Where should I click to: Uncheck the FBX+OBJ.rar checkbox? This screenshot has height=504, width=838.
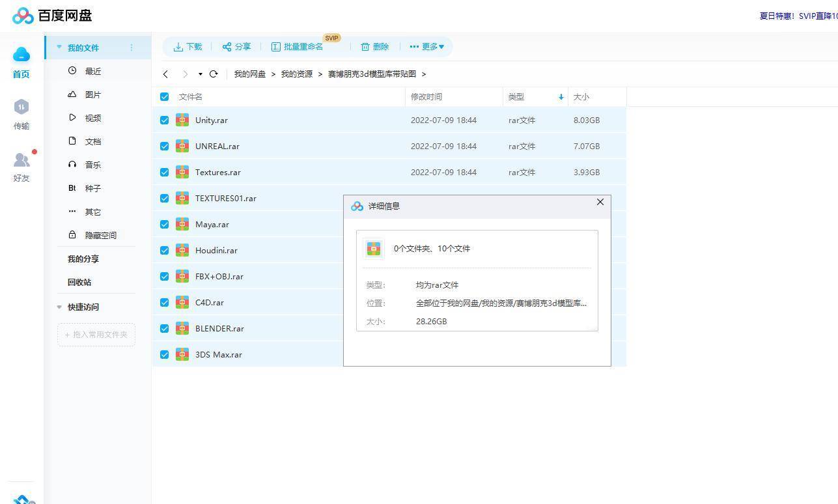pyautogui.click(x=164, y=276)
